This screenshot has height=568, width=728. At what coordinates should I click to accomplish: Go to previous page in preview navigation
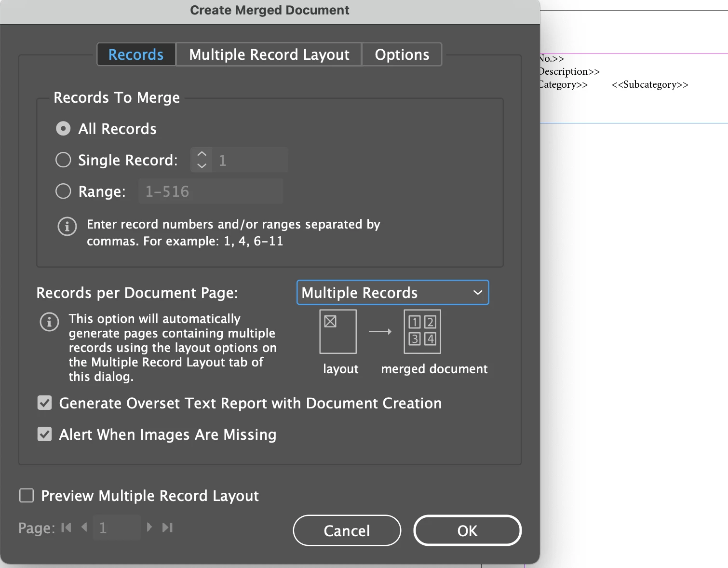[84, 527]
